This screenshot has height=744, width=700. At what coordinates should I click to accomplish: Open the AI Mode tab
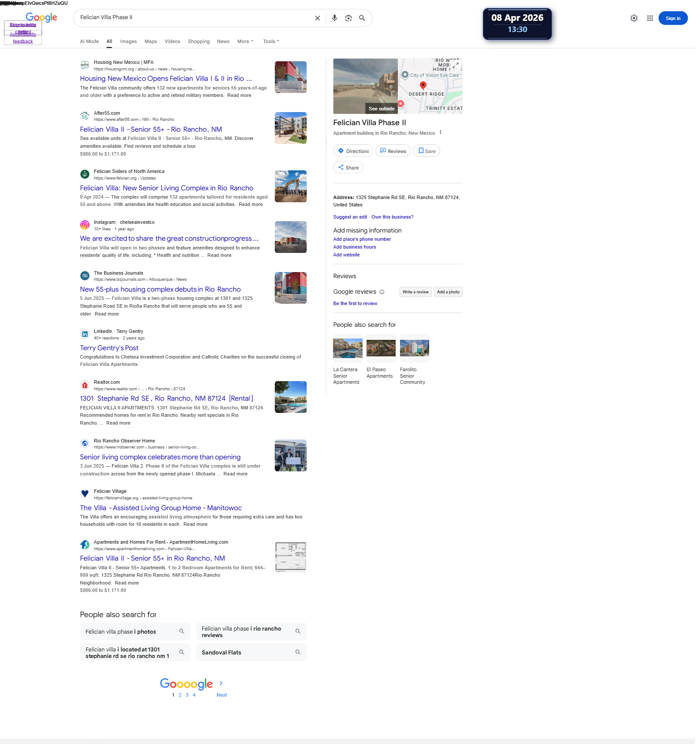point(89,41)
